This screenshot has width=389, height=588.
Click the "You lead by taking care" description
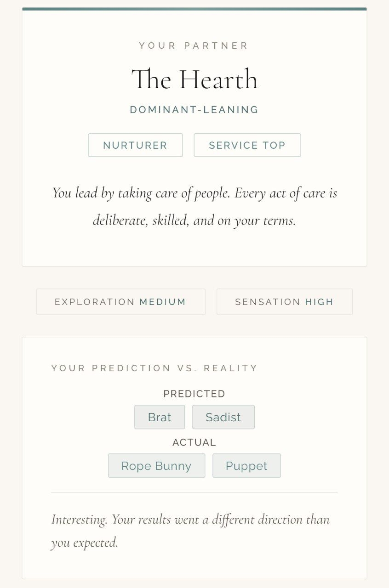point(194,206)
